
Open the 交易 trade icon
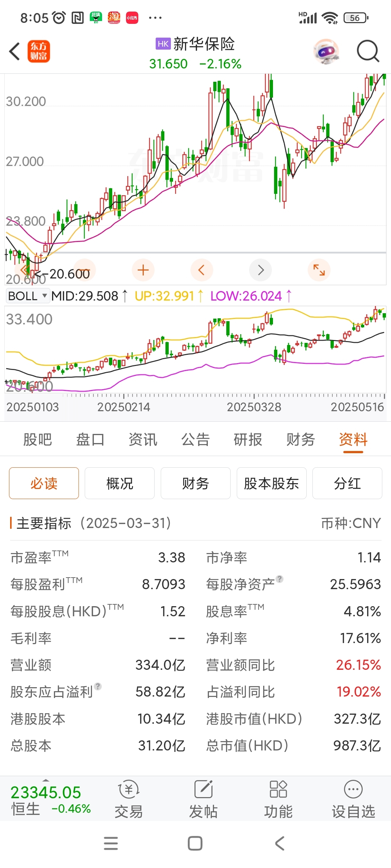click(x=129, y=799)
